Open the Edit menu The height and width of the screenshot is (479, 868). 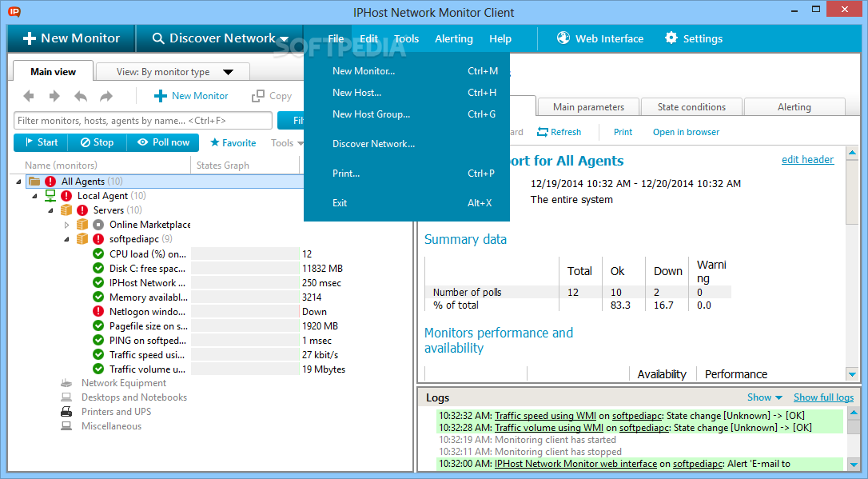(x=368, y=38)
